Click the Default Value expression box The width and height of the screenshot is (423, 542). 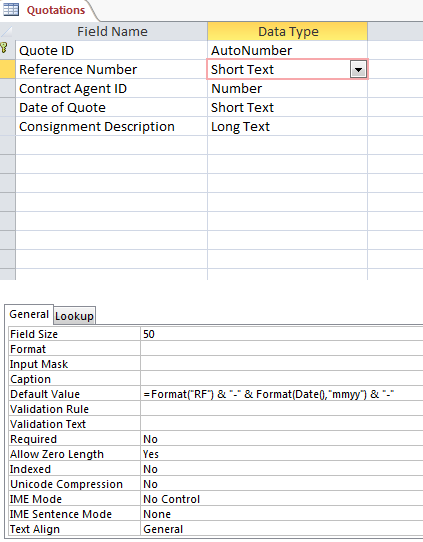coord(282,394)
